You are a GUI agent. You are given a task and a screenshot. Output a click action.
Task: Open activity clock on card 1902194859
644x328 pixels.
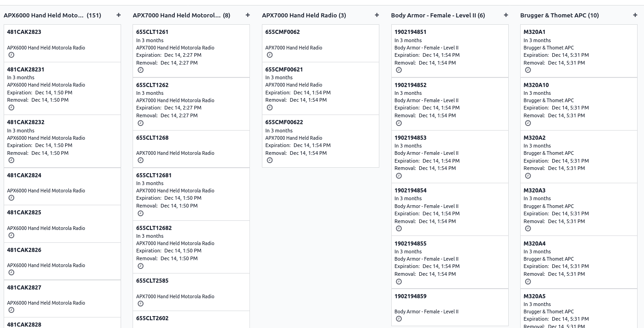click(x=399, y=319)
